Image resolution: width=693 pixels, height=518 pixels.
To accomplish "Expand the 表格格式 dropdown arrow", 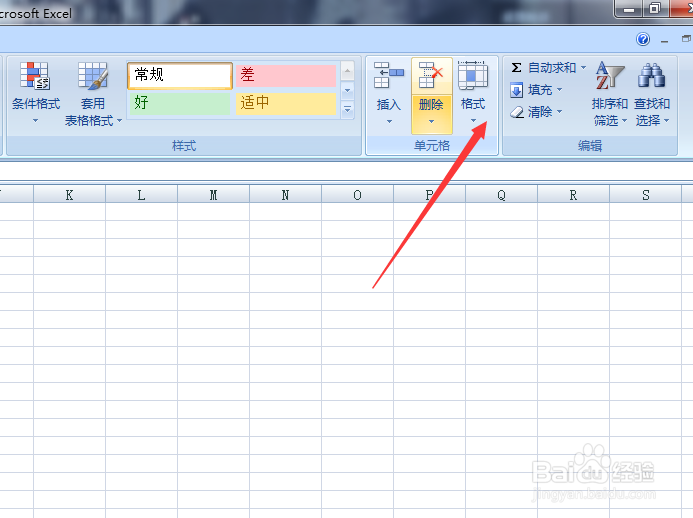I will click(119, 120).
